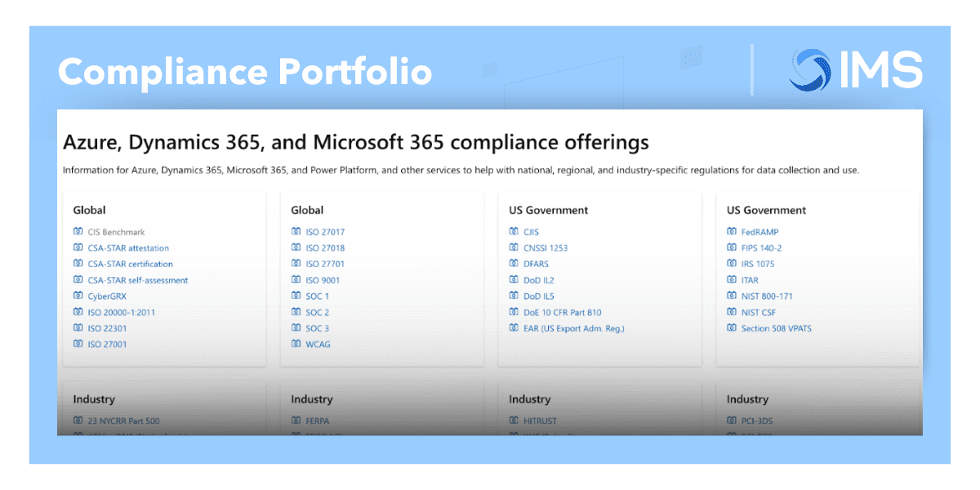Screen dimensions: 980x490
Task: Click the book icon beside WCAG
Action: point(296,345)
